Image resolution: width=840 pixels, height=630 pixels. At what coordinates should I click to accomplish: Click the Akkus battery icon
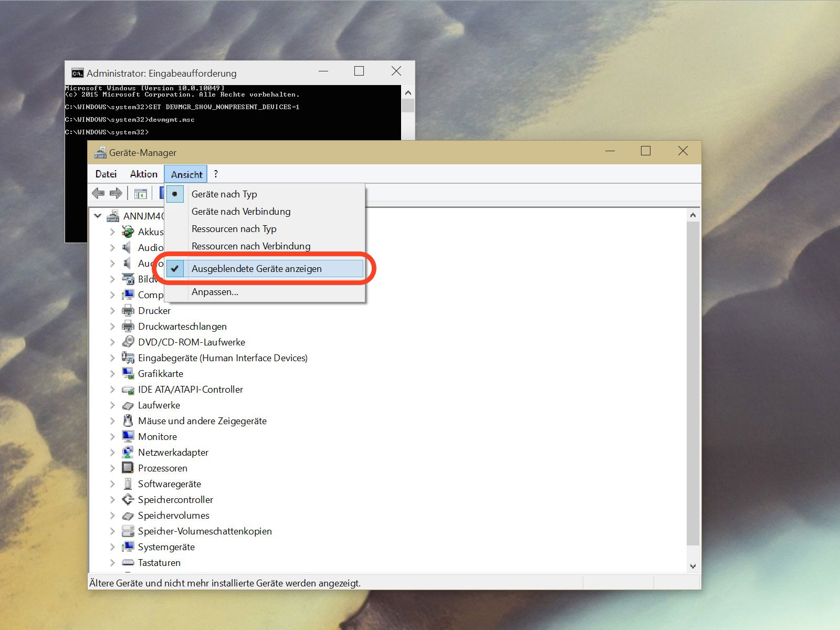coord(128,232)
